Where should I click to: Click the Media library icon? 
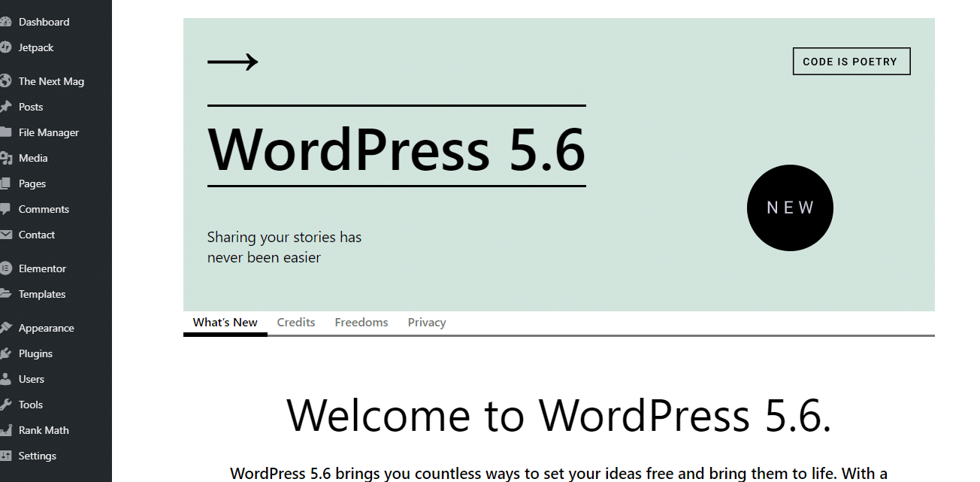pyautogui.click(x=32, y=157)
